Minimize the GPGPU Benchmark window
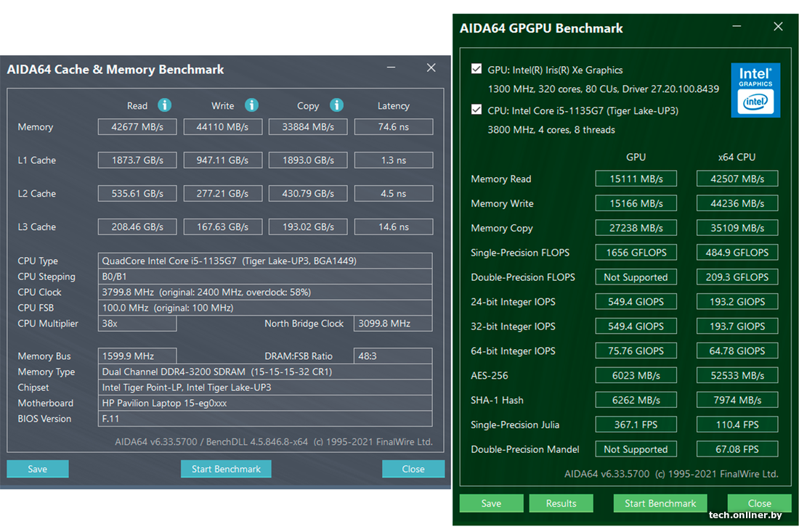 click(738, 27)
